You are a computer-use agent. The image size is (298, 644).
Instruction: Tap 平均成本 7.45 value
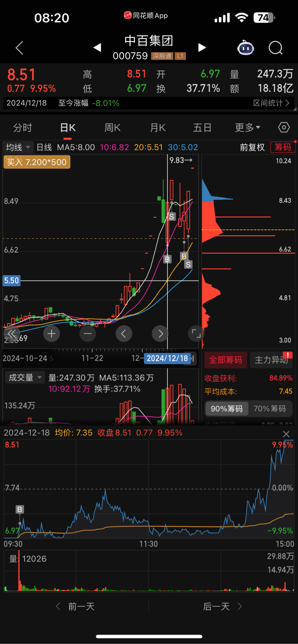point(286,391)
